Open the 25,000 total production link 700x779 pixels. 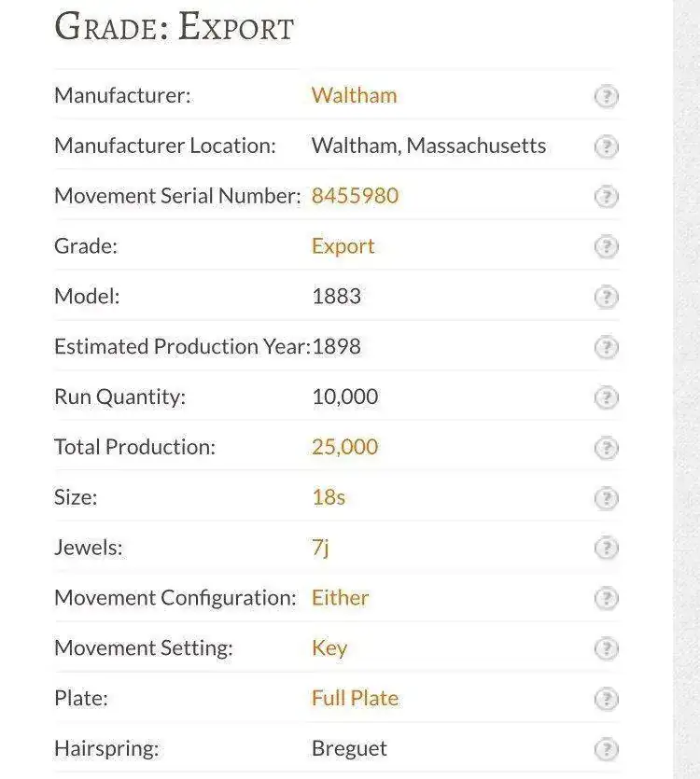(345, 447)
